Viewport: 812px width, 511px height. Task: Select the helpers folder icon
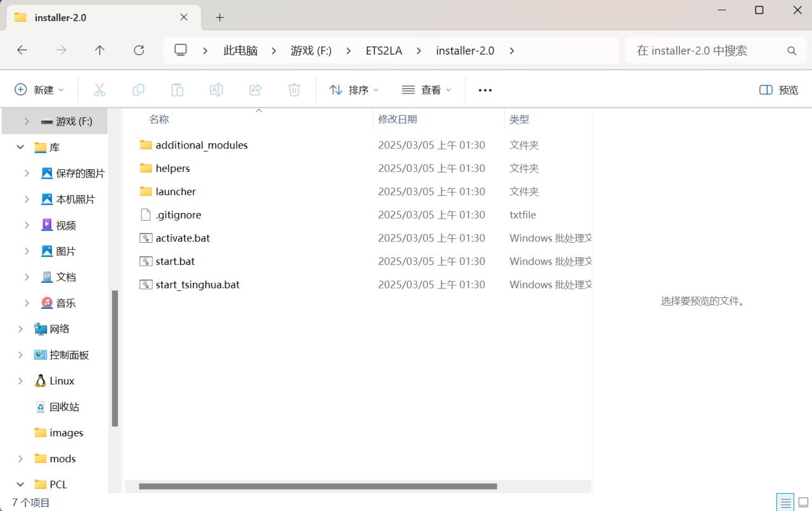(x=146, y=168)
